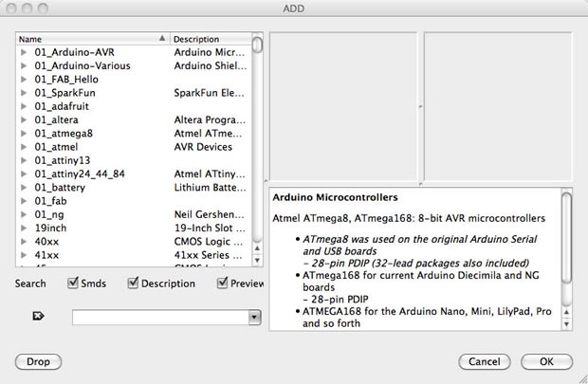Click into the search text field

point(159,318)
